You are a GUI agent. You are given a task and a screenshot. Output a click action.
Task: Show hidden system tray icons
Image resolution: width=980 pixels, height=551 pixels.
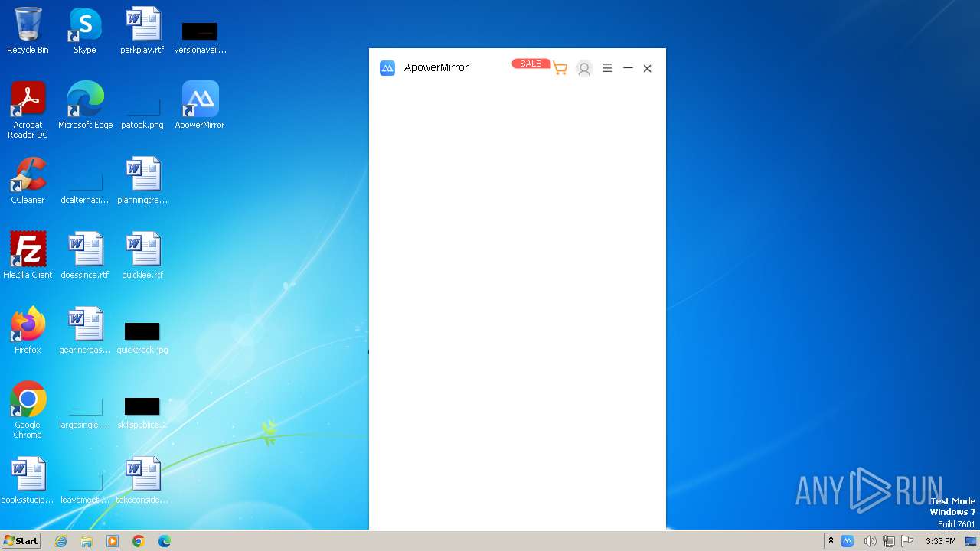tap(831, 541)
